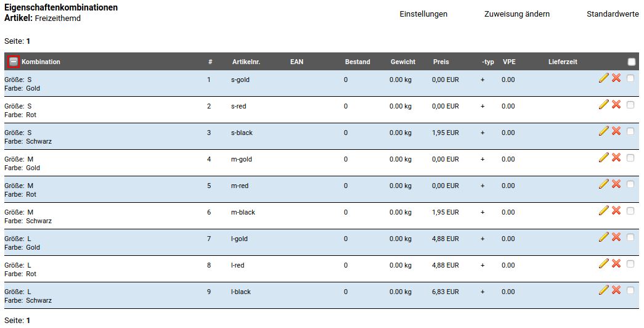644x328 pixels.
Task: Click the red X delete icon for m-gold
Action: click(616, 157)
